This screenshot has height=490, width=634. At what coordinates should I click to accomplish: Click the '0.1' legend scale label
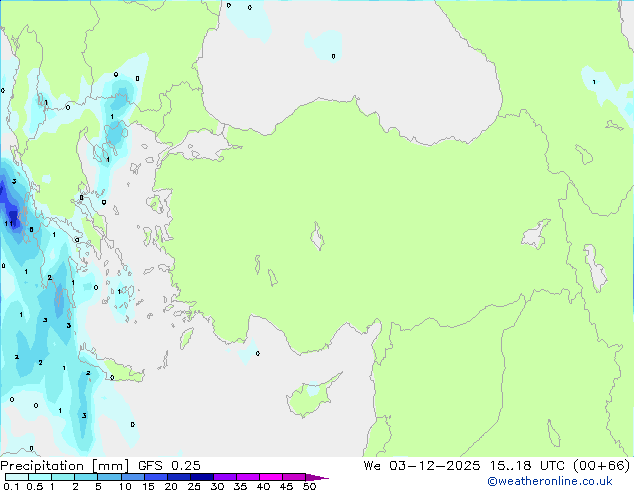click(x=11, y=486)
